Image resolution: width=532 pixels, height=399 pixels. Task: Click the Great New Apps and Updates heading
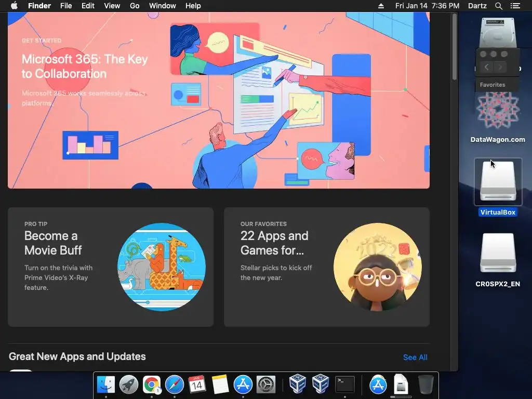tap(77, 356)
